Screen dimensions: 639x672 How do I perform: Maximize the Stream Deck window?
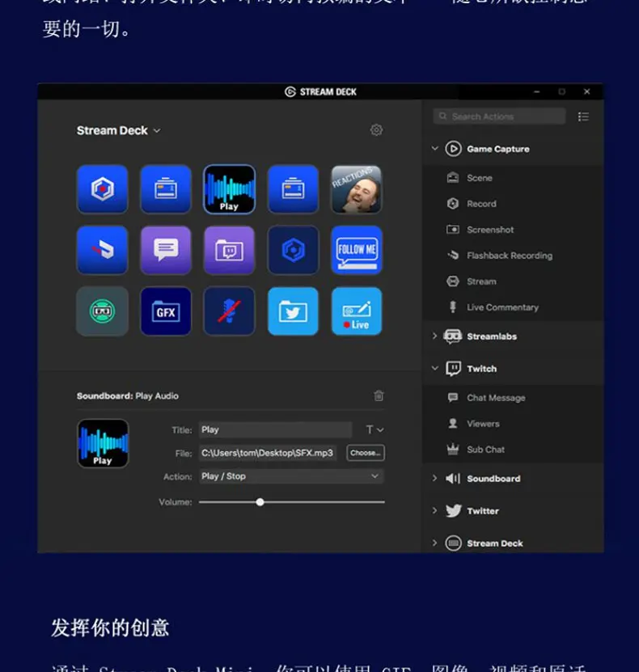tap(561, 91)
